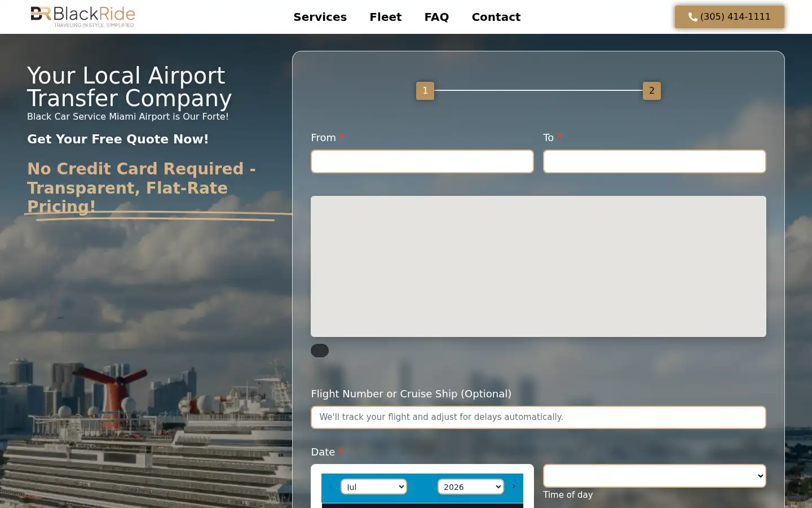Go to the next month in calendar
The height and width of the screenshot is (508, 812).
(x=514, y=486)
